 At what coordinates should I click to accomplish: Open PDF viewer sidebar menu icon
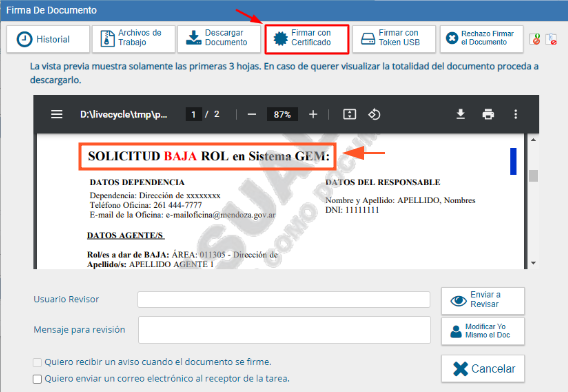[57, 114]
